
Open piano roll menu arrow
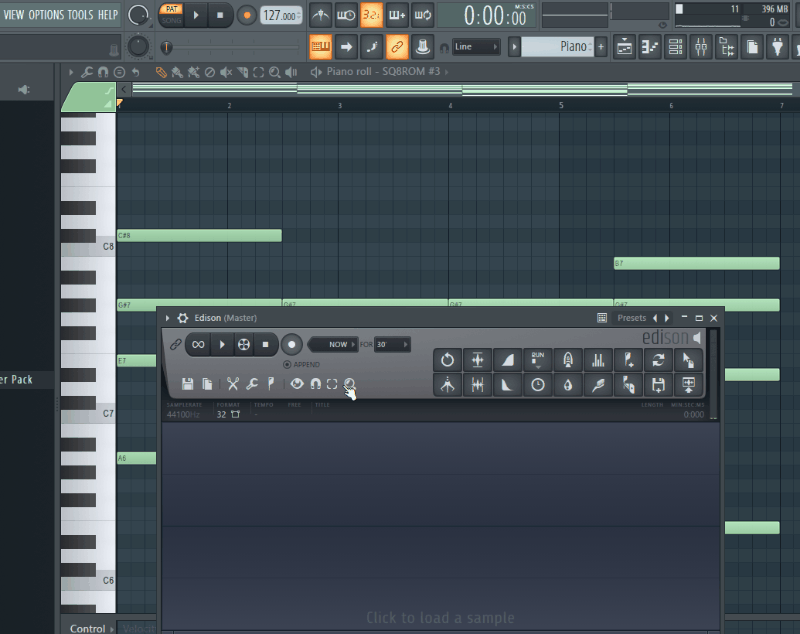(x=71, y=72)
